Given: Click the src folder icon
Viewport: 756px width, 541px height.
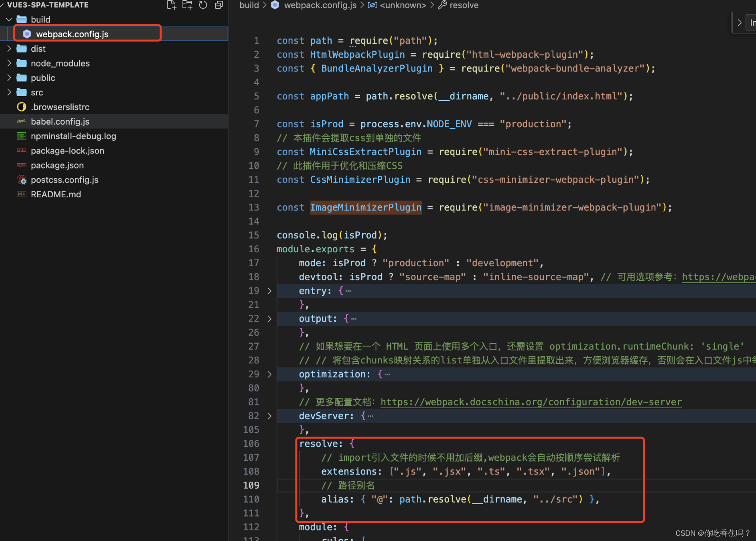Looking at the screenshot, I should 22,93.
